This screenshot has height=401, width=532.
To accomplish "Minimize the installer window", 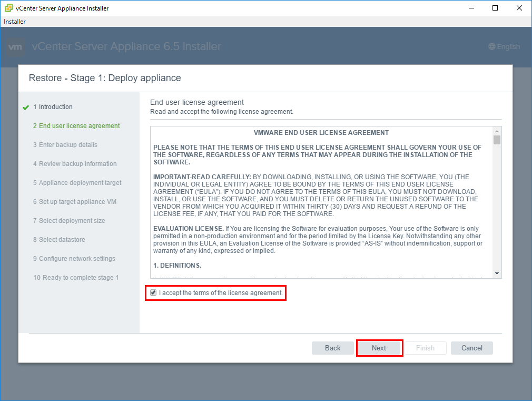I will (x=471, y=8).
